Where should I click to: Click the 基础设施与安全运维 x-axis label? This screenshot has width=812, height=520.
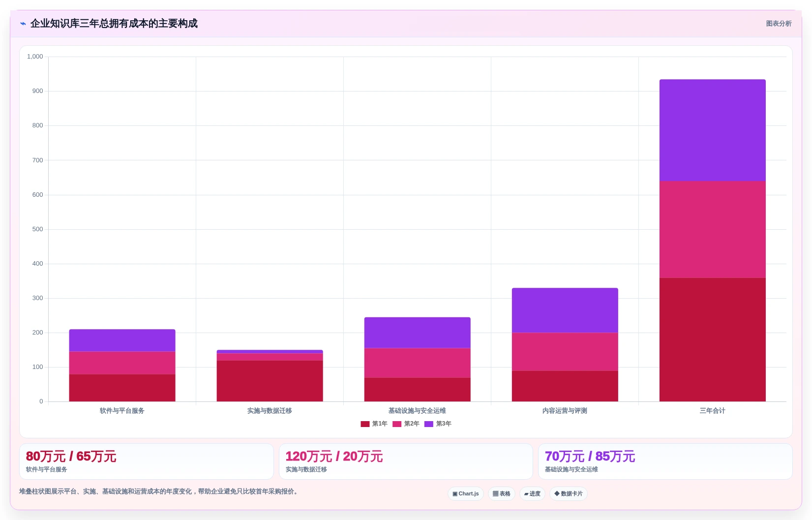(x=417, y=411)
